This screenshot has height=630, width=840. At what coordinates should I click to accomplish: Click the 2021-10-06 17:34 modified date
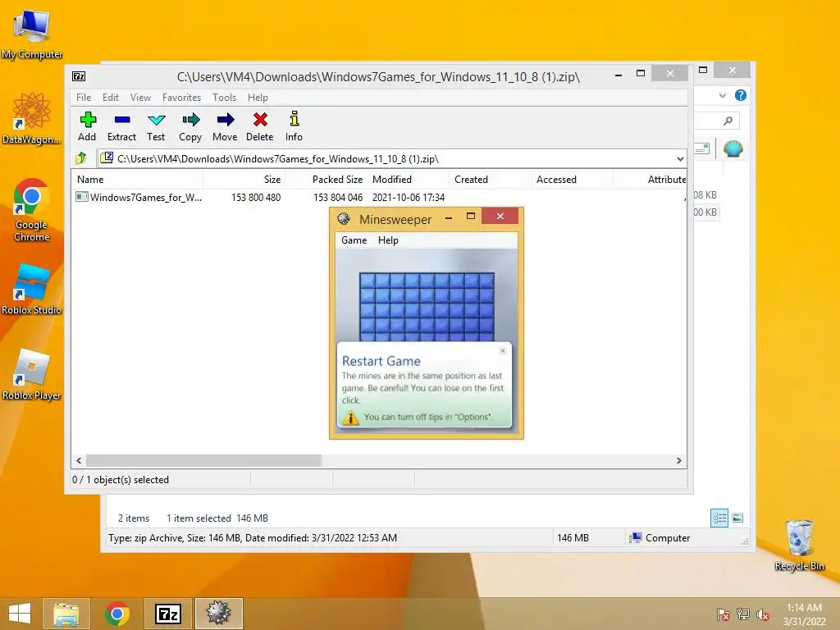pyautogui.click(x=409, y=197)
